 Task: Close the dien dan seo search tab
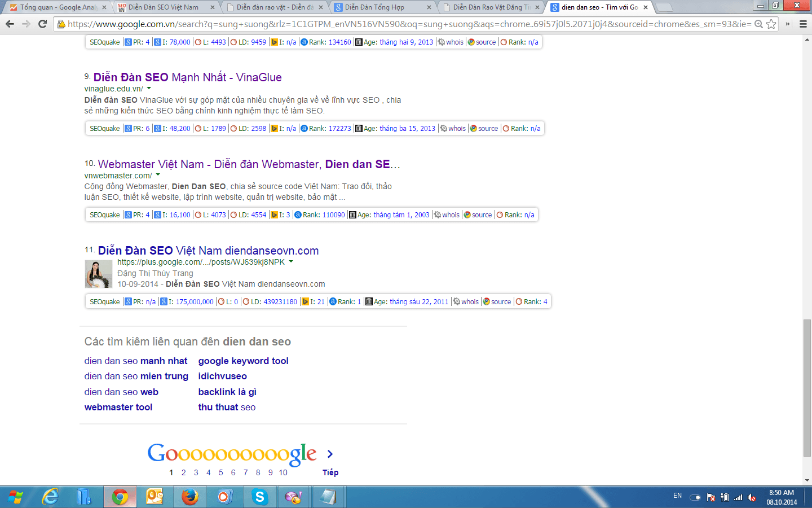[x=646, y=7]
